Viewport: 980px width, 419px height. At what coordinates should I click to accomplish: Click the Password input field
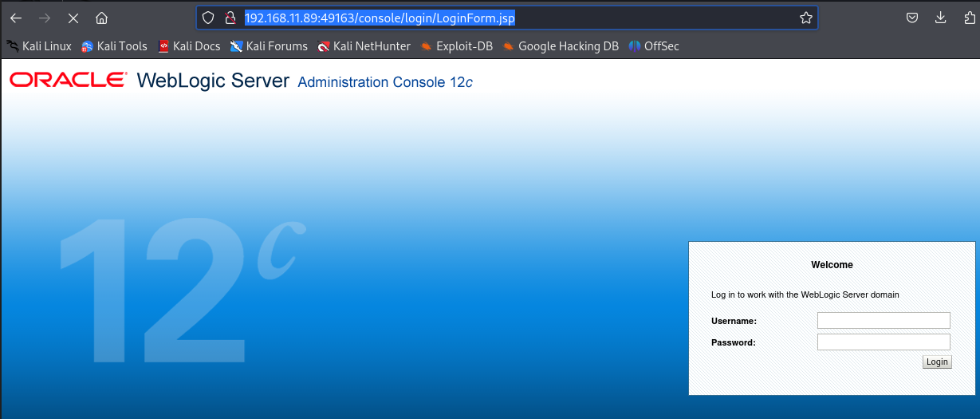884,342
